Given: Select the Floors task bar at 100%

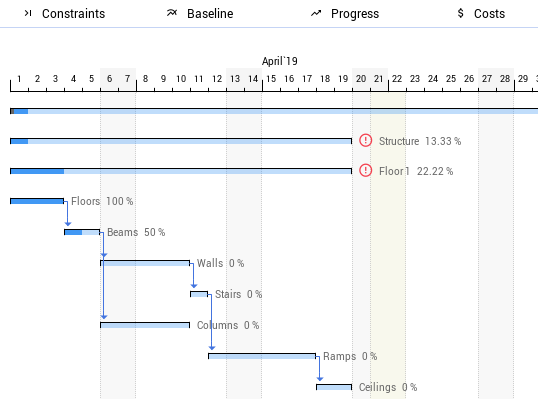Looking at the screenshot, I should (x=37, y=201).
